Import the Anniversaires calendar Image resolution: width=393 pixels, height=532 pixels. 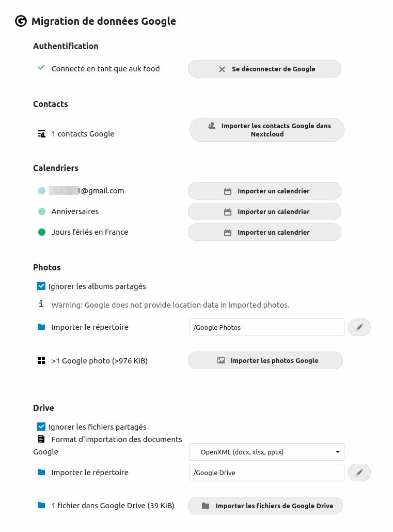264,212
